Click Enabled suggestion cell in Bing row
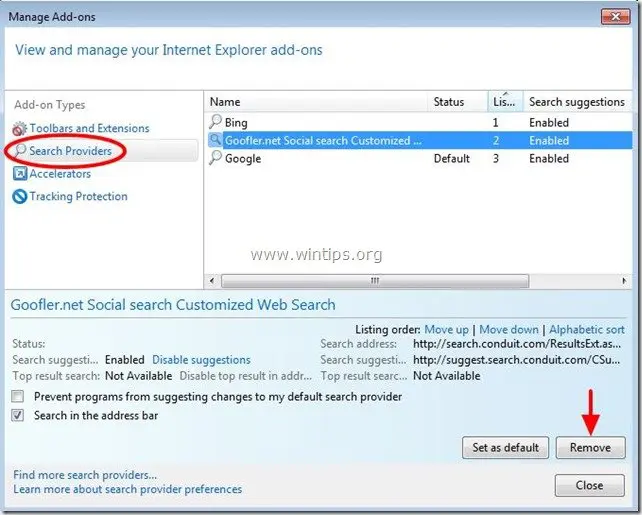This screenshot has height=515, width=642. [549, 122]
